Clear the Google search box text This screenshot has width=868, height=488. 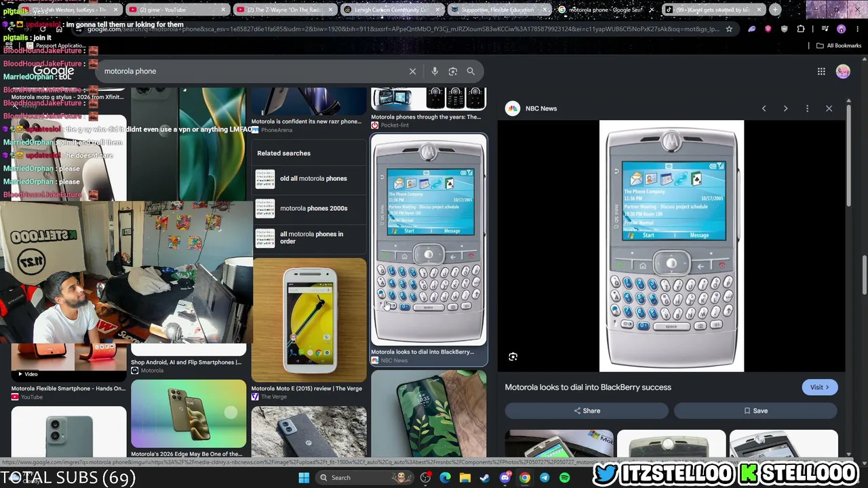[x=412, y=71]
